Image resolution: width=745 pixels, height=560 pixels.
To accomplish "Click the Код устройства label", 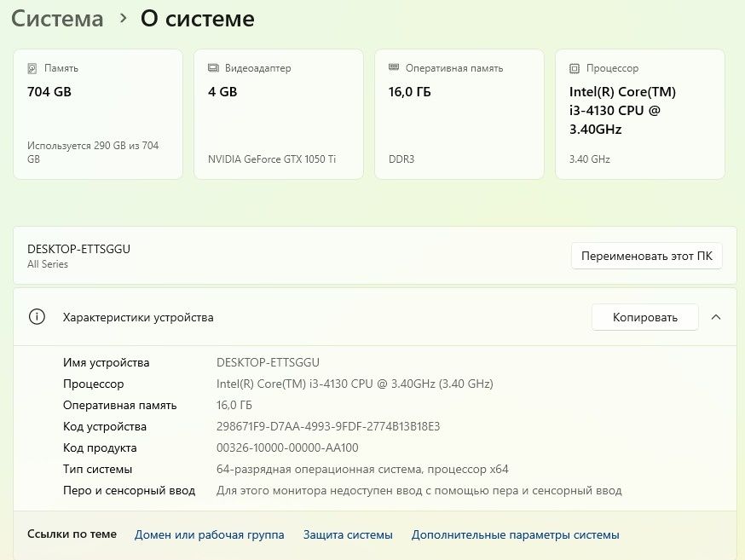I will 105,426.
